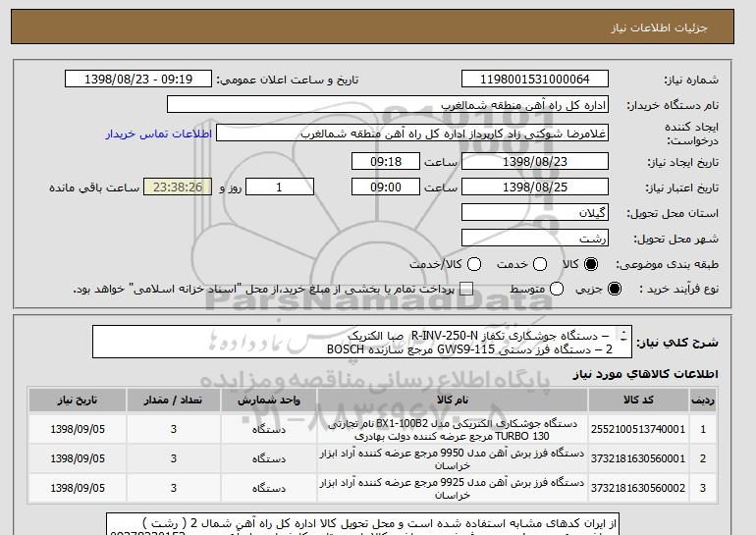Image resolution: width=756 pixels, height=535 pixels.
Task: Click item code 2552100513740001
Action: pos(638,429)
